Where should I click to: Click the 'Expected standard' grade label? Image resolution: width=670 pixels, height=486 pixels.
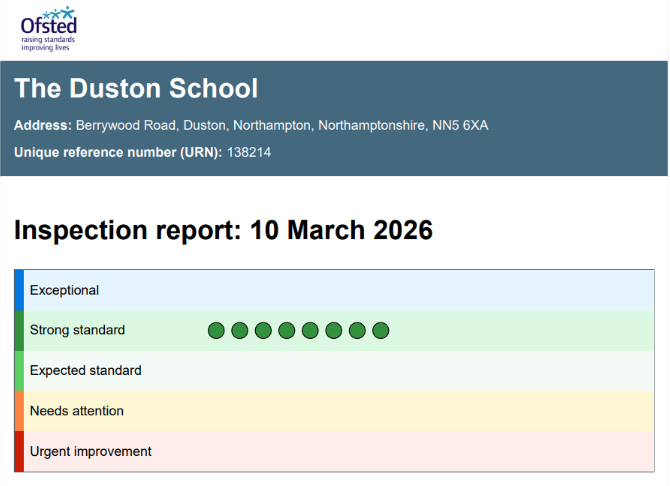tap(85, 370)
